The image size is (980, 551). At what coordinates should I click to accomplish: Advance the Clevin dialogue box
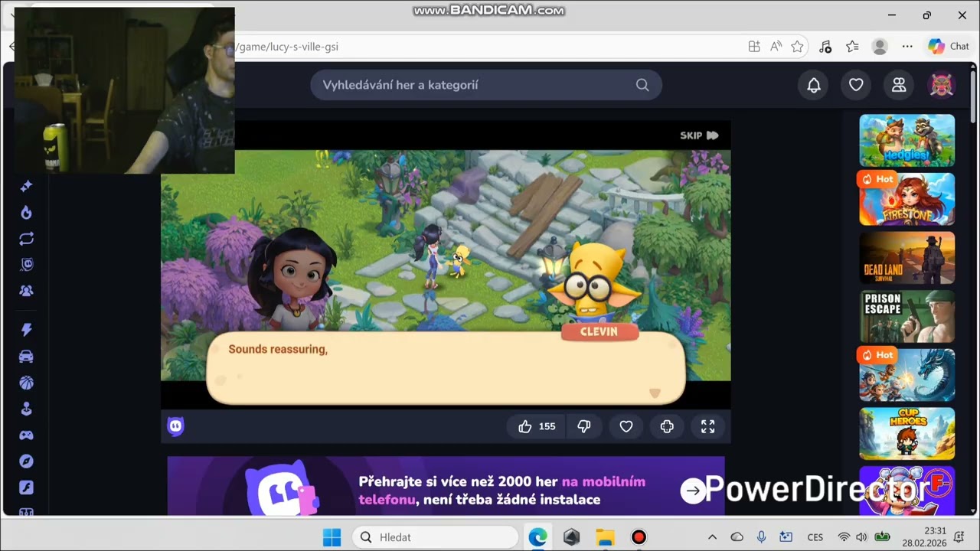pos(446,368)
